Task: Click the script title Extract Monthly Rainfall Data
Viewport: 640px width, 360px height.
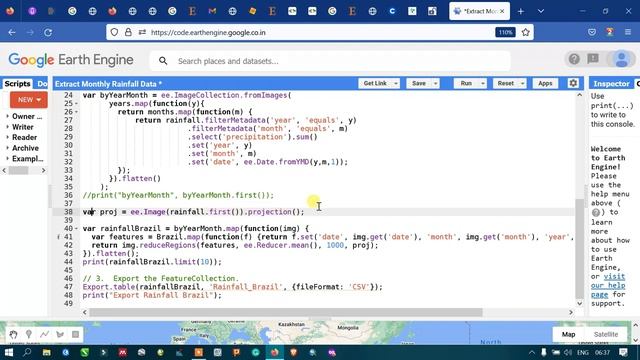Action: [108, 84]
